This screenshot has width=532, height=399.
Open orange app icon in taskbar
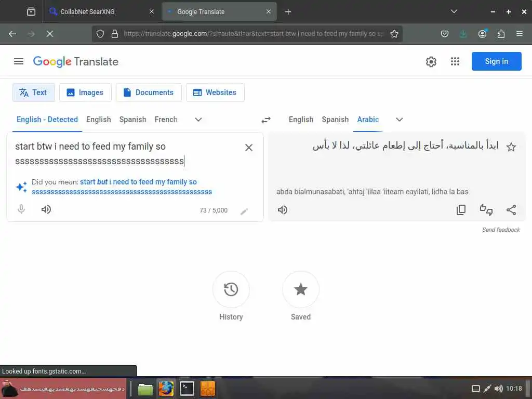208,389
